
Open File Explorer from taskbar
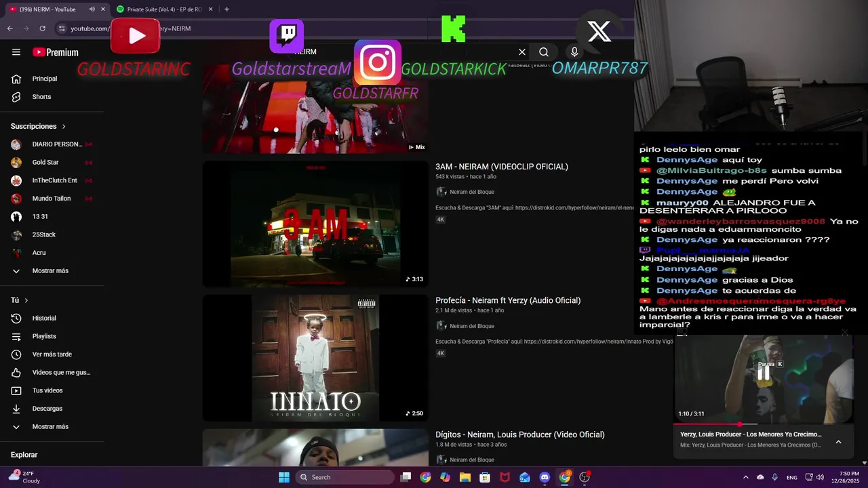point(465,477)
